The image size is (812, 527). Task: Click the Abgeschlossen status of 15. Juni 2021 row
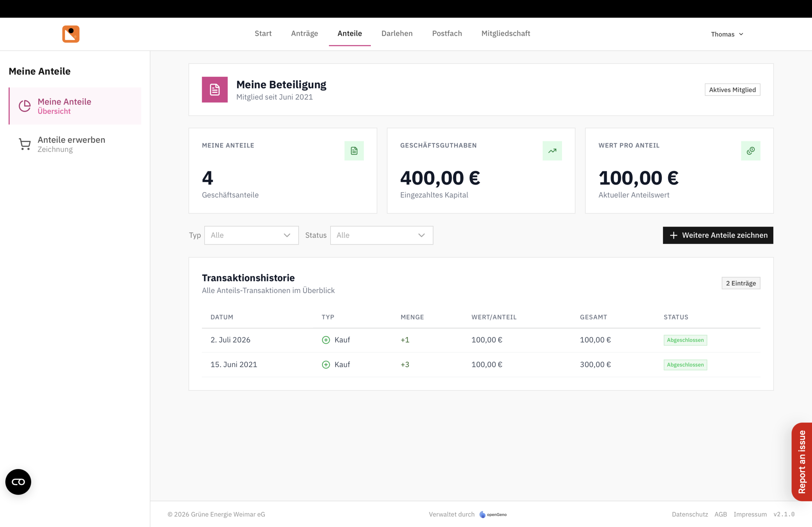coord(685,365)
